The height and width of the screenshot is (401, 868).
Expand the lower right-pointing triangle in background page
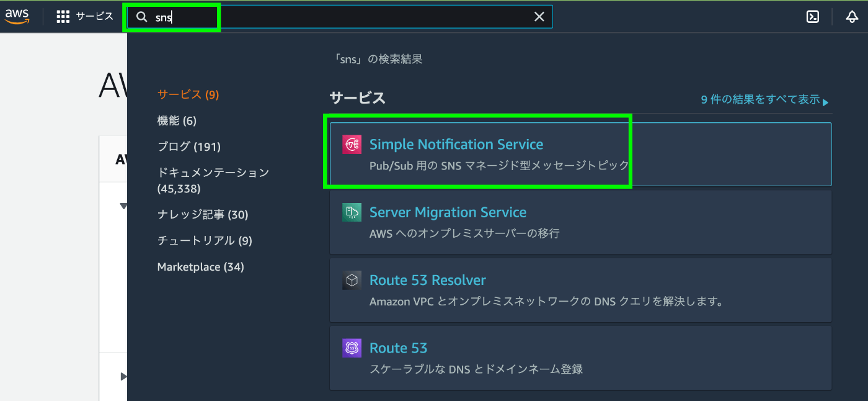[x=123, y=376]
